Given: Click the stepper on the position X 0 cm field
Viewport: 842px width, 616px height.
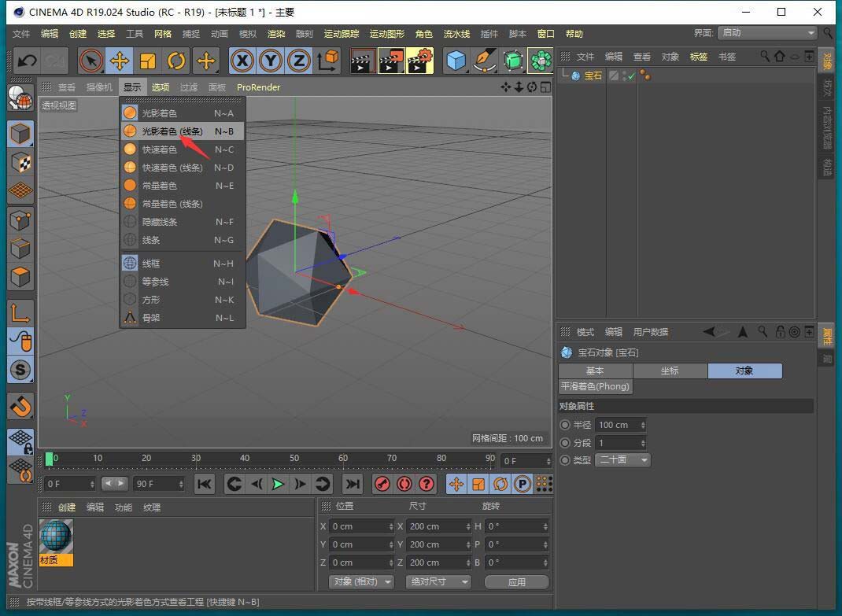Looking at the screenshot, I should pyautogui.click(x=391, y=527).
